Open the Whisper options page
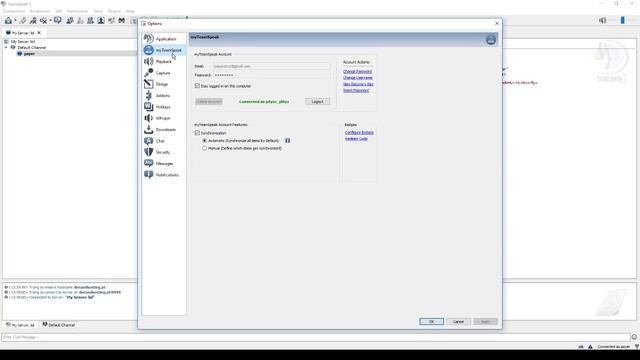Viewport: 640px width, 360px height. pos(164,118)
